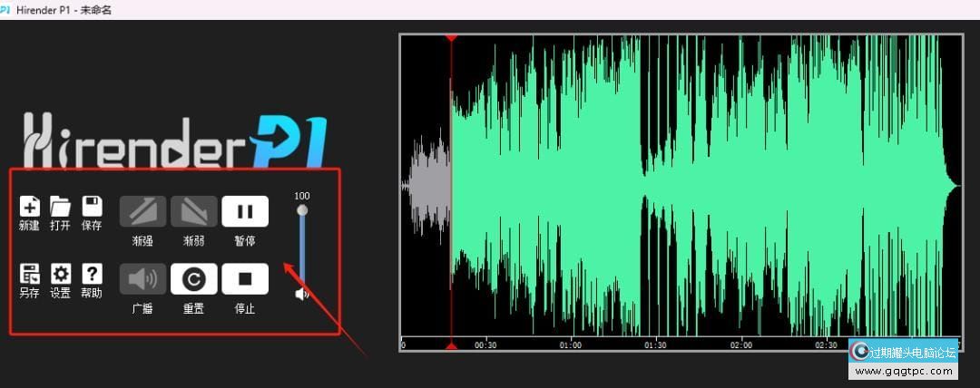The height and width of the screenshot is (388, 980).
Task: Stop playback with the 停止 button
Action: (245, 278)
